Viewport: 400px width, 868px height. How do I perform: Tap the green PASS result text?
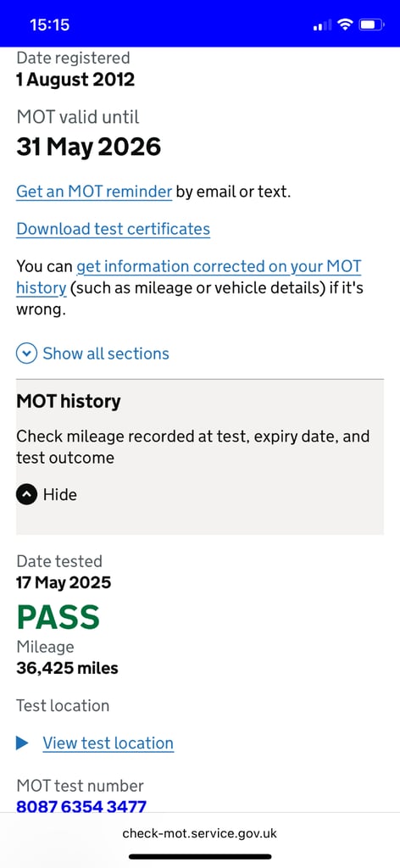click(x=58, y=617)
